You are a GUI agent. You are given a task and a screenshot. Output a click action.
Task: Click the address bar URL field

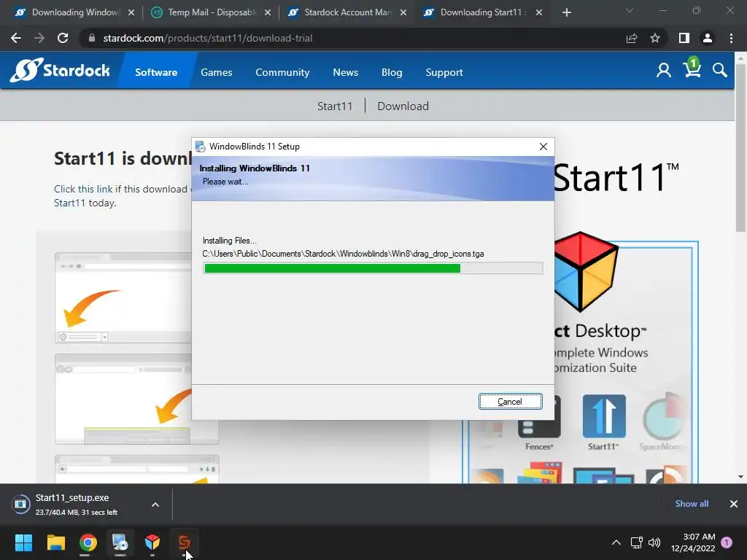click(x=352, y=38)
